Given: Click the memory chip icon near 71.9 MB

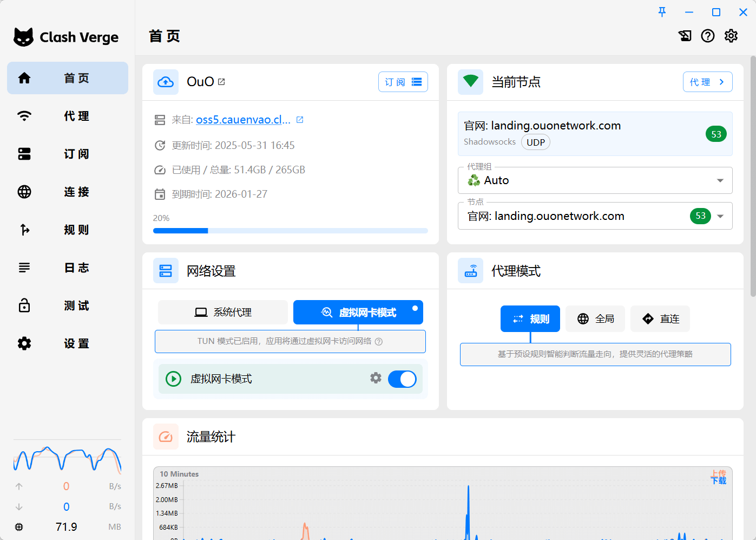Looking at the screenshot, I should point(19,526).
